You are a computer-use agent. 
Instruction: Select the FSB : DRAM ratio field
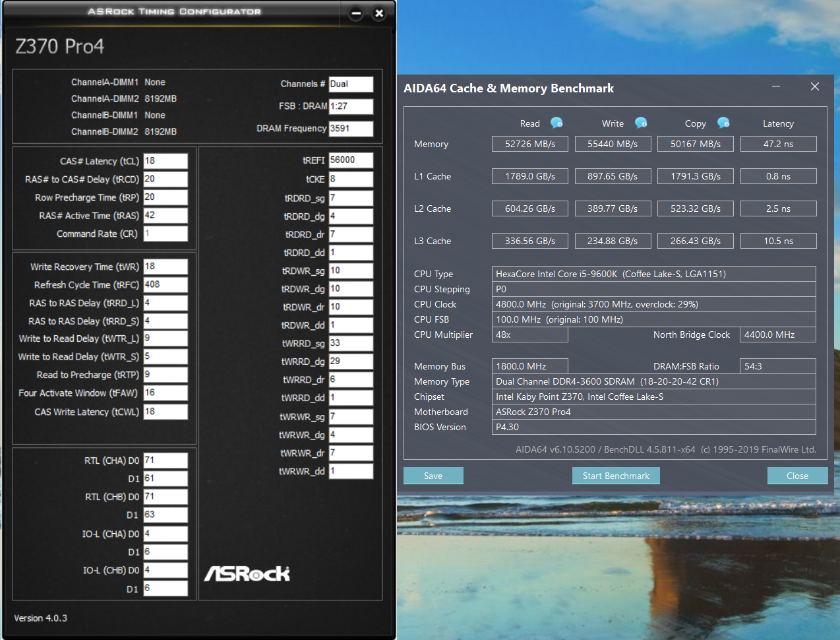coord(351,106)
